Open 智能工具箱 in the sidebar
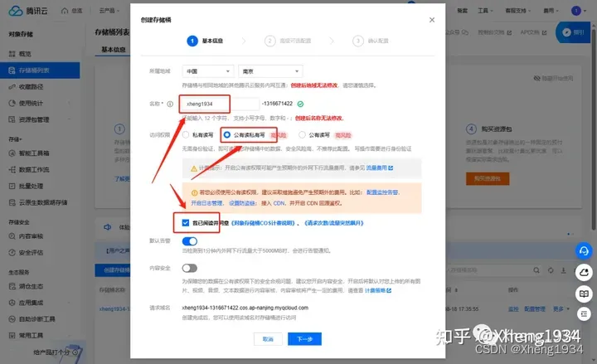 pos(34,153)
